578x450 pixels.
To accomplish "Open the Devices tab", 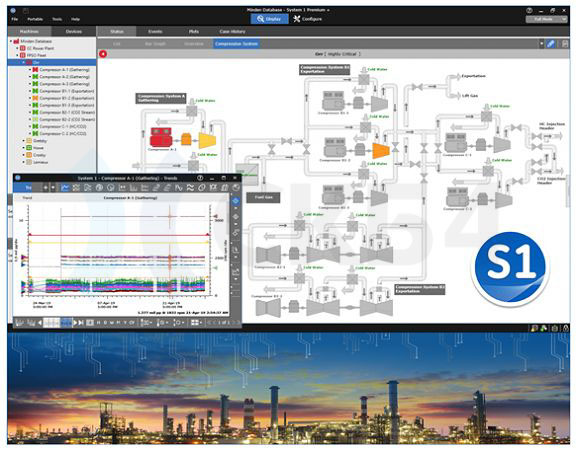I will pyautogui.click(x=74, y=32).
